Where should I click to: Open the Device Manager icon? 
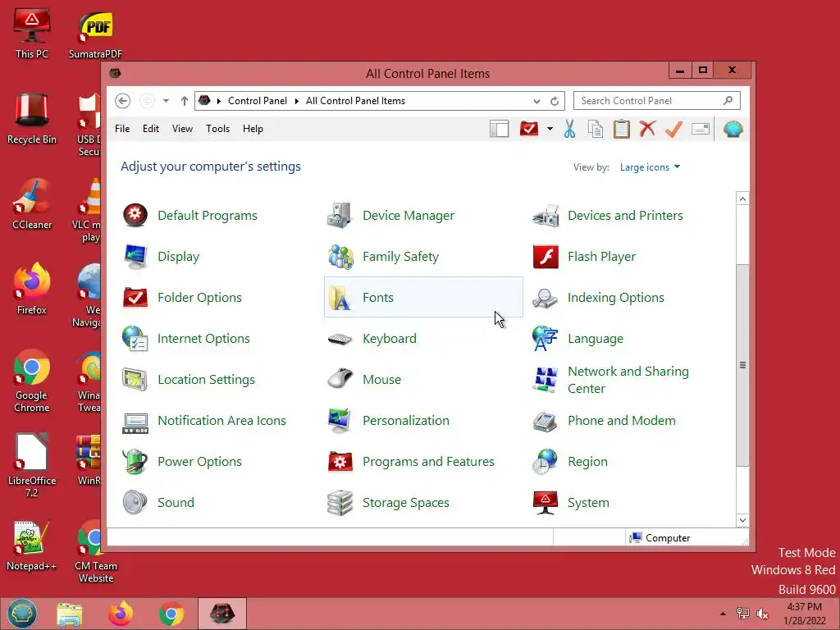[340, 216]
